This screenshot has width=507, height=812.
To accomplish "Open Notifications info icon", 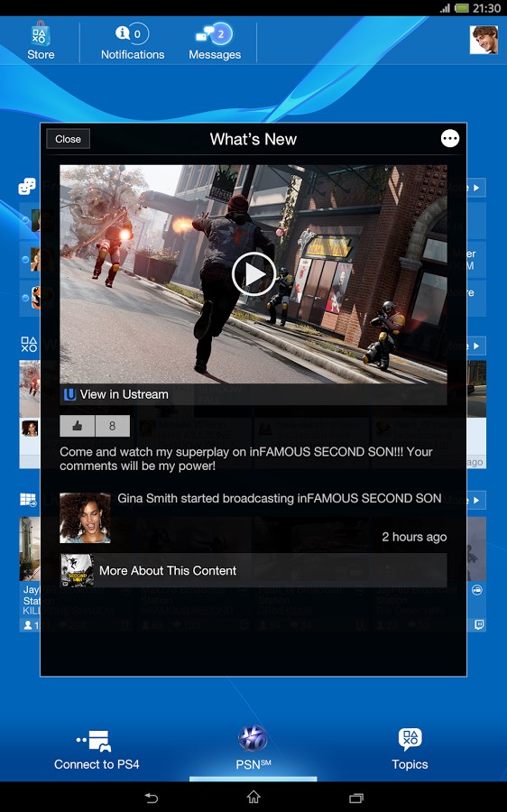I will (122, 32).
